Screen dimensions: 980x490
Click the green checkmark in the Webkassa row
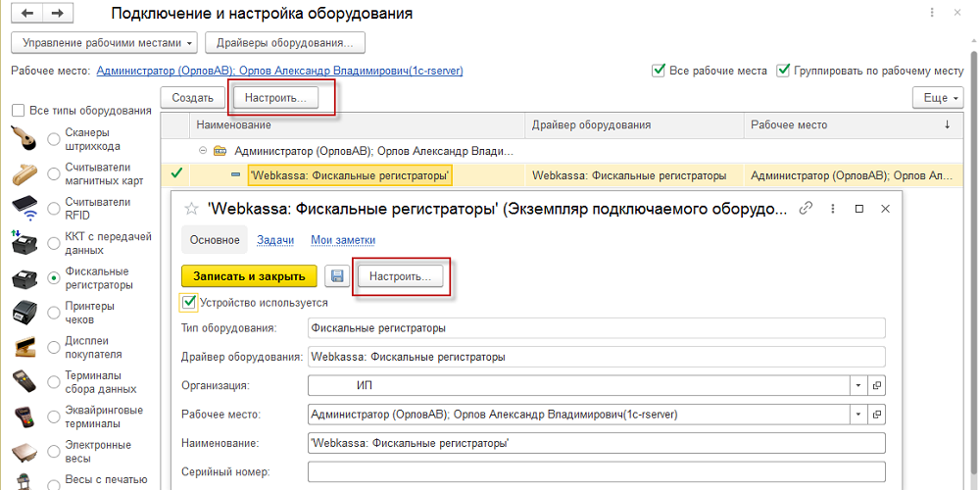pos(175,174)
